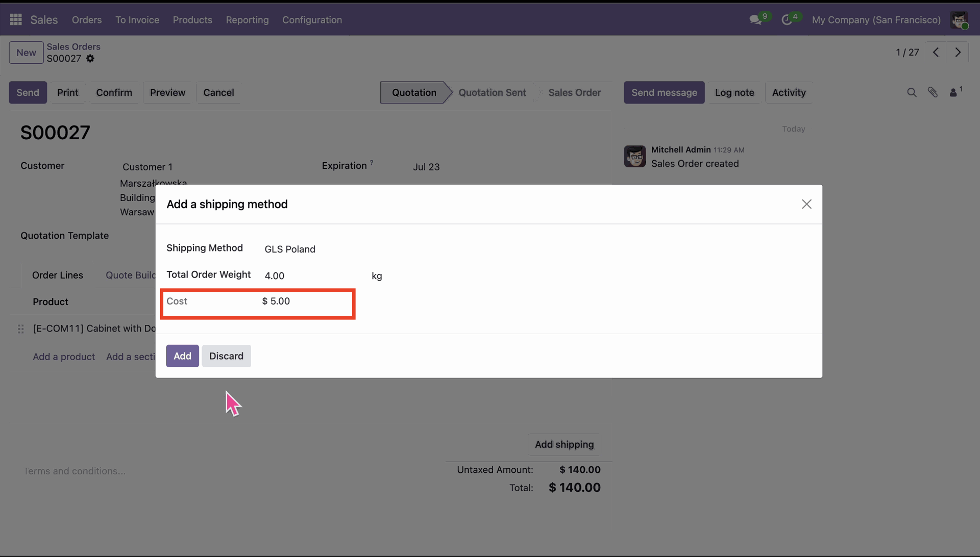Image resolution: width=980 pixels, height=557 pixels.
Task: Click the New button
Action: coord(26,53)
